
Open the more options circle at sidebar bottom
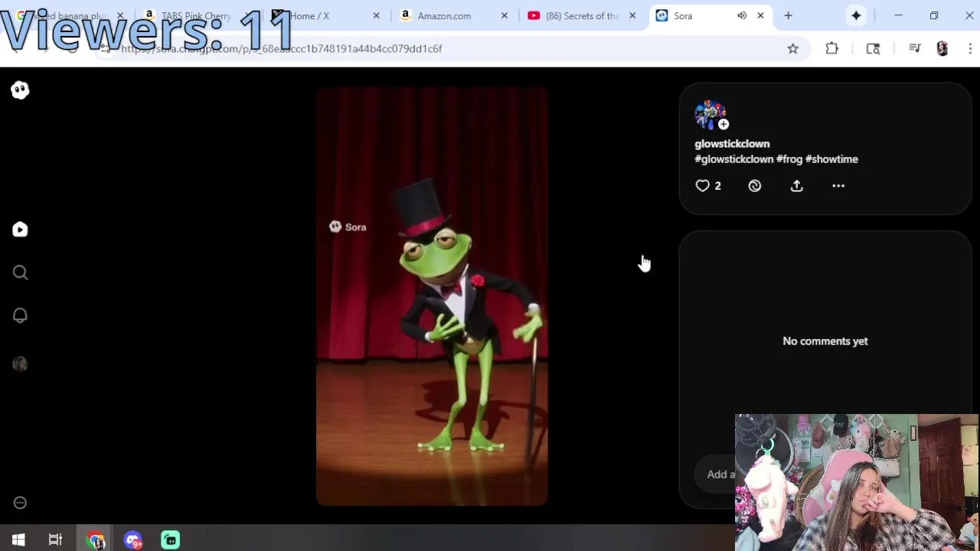[x=20, y=503]
